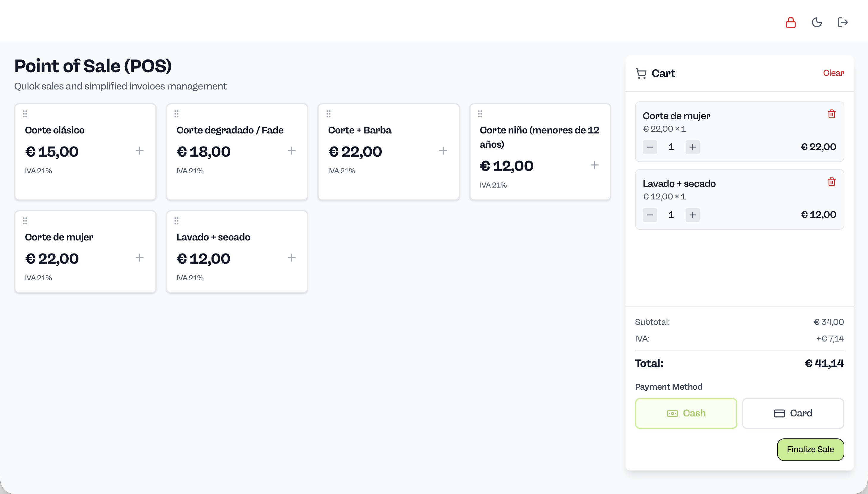The height and width of the screenshot is (494, 868).
Task: Toggle dark mode with the moon icon
Action: [817, 22]
